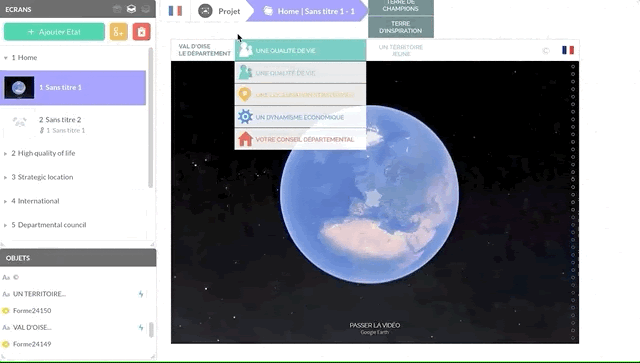Viewport: 640px width, 363px height.
Task: Click the yellow location pin icon
Action: 244,94
